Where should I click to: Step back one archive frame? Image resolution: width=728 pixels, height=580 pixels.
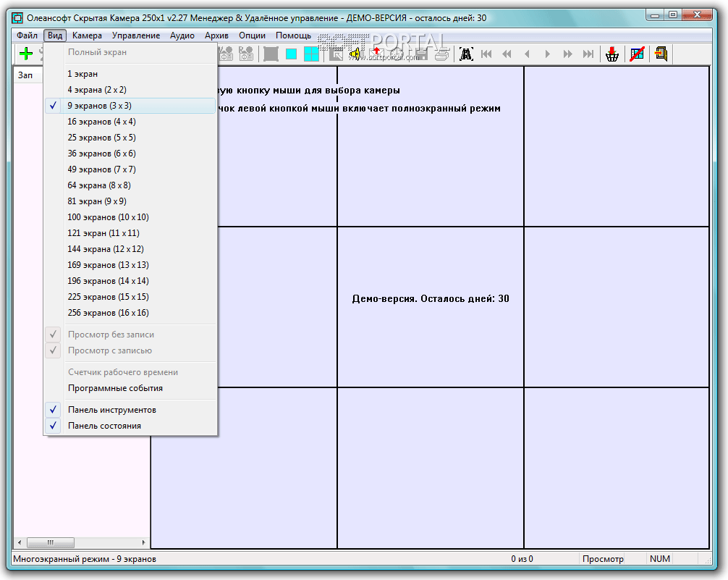(x=527, y=54)
